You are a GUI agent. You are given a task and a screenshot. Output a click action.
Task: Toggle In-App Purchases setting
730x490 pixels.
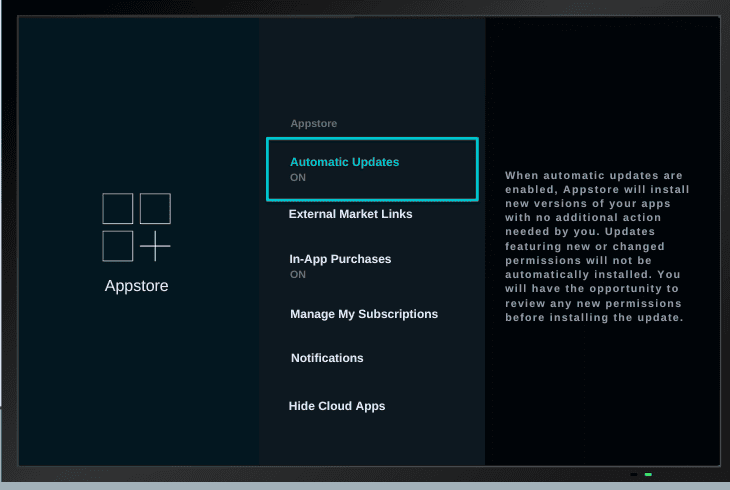340,265
